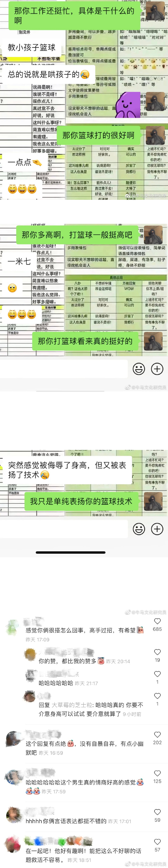
Task: Open emoji picker beside the lower chat input
Action: (139, 529)
